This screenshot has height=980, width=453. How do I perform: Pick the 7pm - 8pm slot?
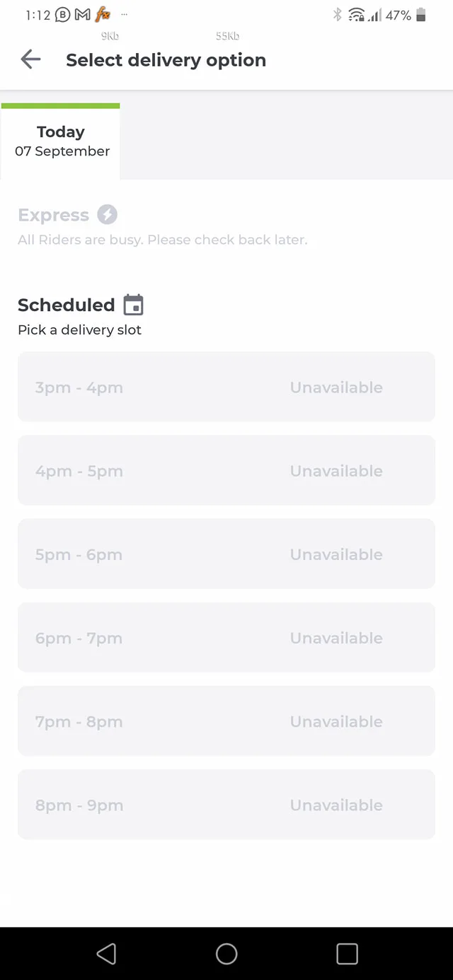tap(226, 721)
